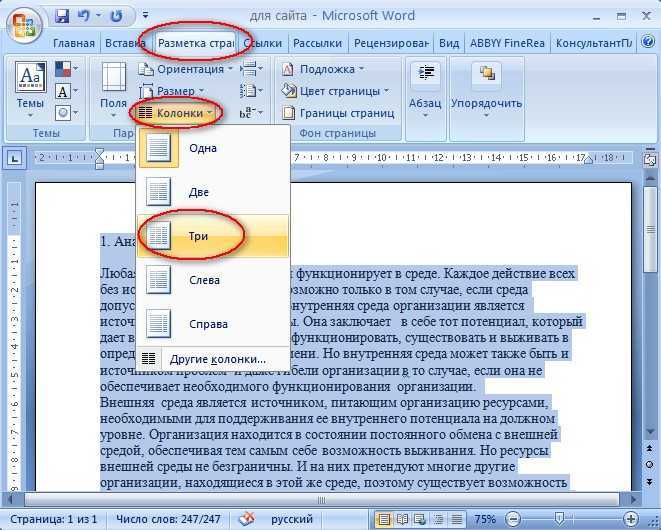Save the document from Quick Access toolbar

click(62, 16)
